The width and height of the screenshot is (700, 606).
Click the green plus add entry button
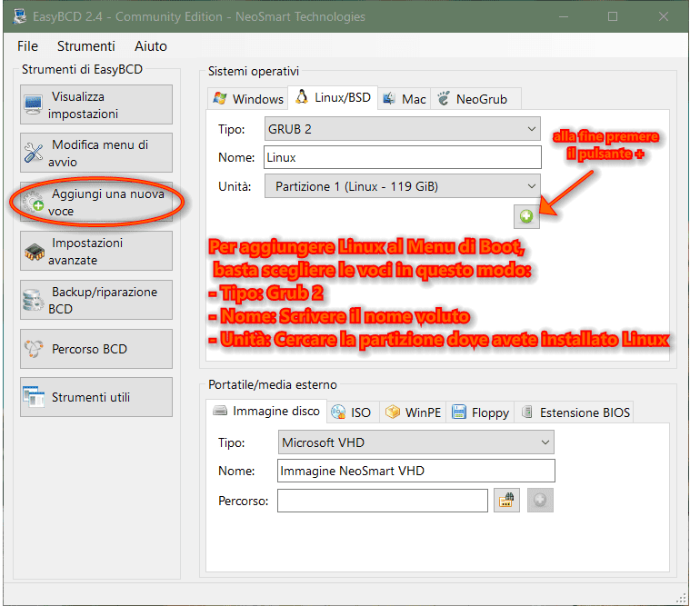(x=526, y=216)
